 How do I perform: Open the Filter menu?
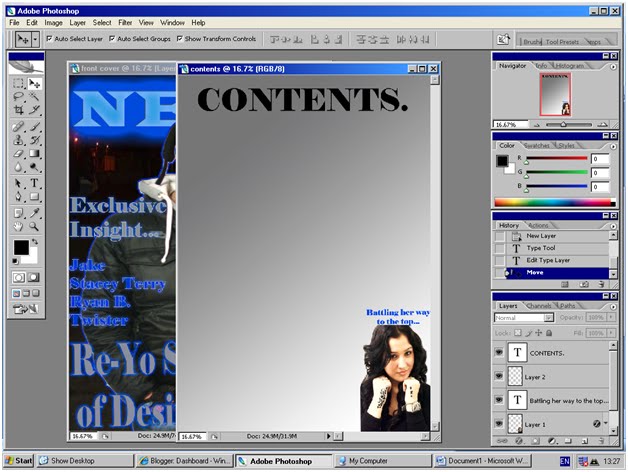125,23
